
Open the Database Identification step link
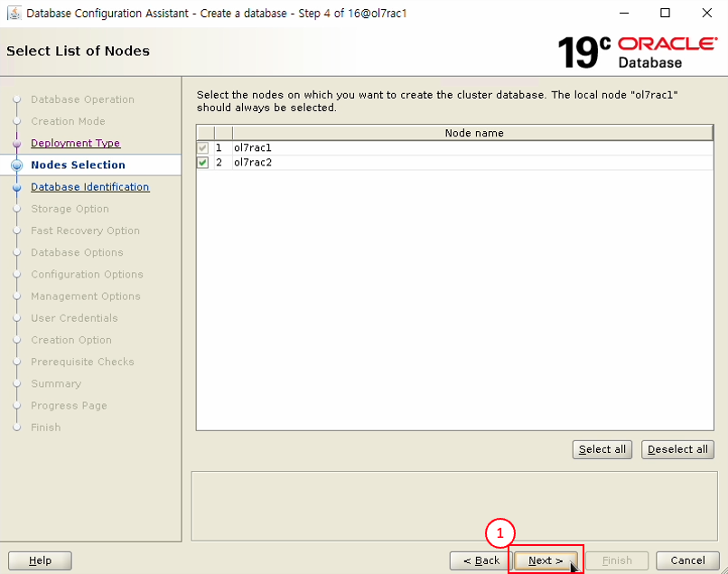(x=90, y=187)
